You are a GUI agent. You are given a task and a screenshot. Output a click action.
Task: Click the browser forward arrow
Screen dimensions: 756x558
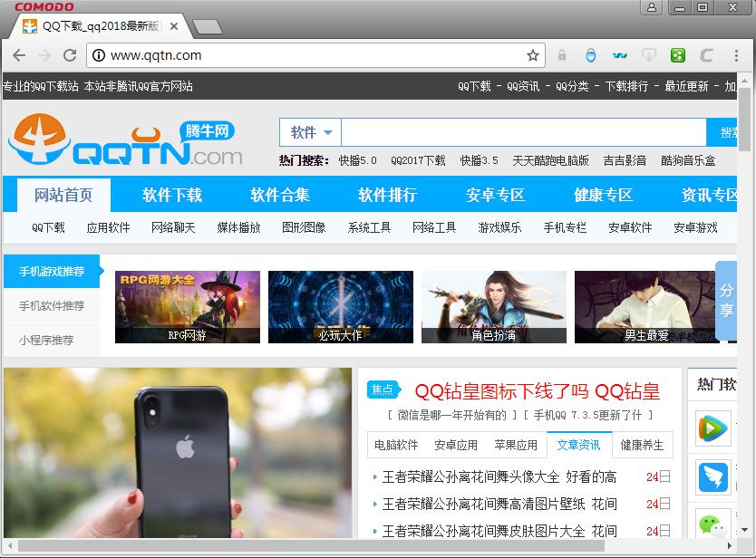point(44,55)
